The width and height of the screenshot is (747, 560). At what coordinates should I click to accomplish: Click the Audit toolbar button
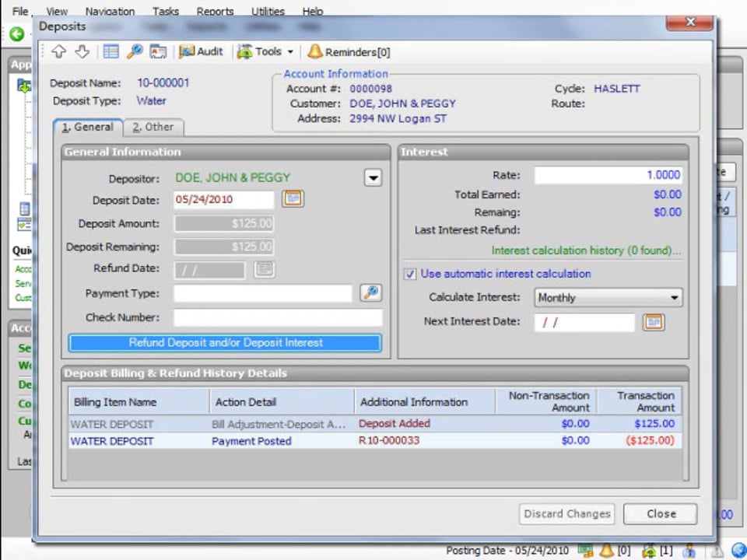tap(201, 52)
